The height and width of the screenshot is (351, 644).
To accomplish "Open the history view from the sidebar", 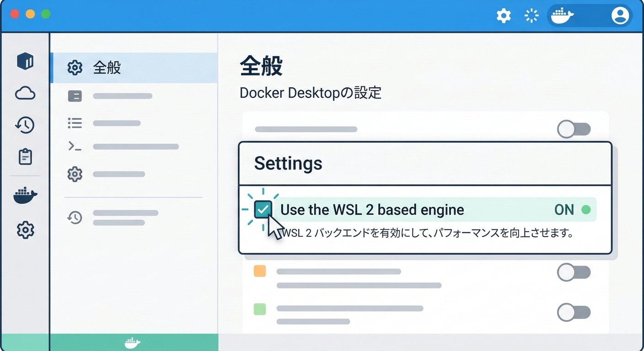I will point(25,125).
